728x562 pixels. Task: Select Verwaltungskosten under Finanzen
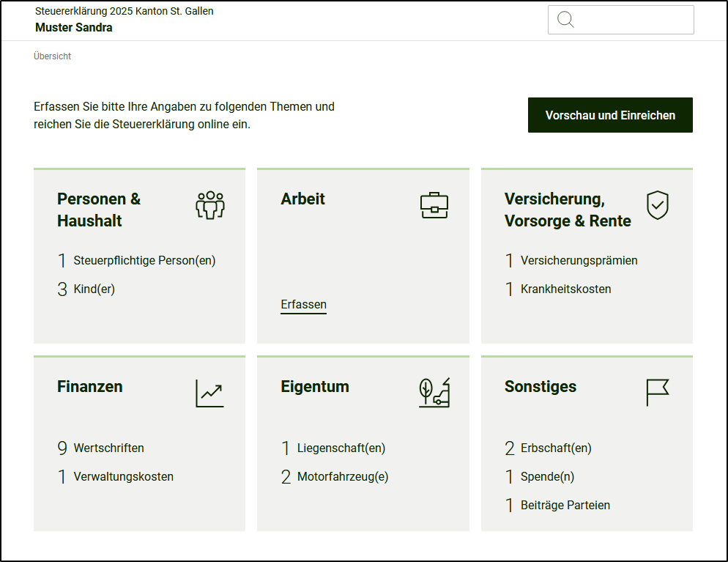point(123,476)
